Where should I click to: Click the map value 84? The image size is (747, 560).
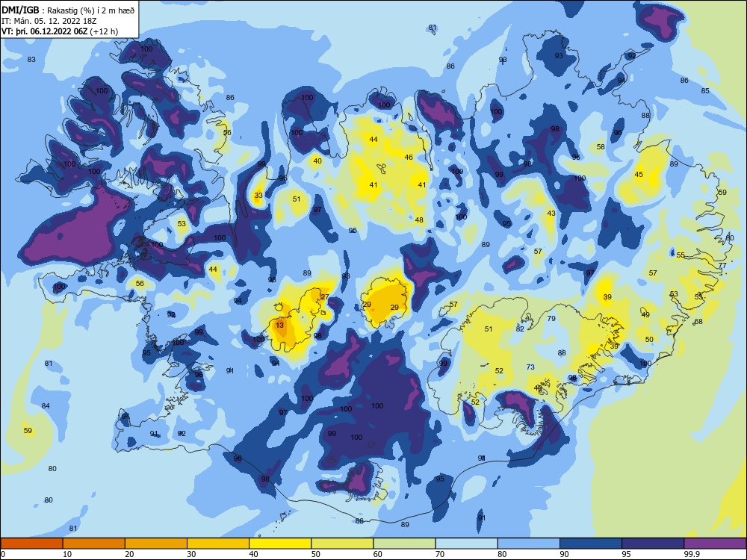pos(46,406)
